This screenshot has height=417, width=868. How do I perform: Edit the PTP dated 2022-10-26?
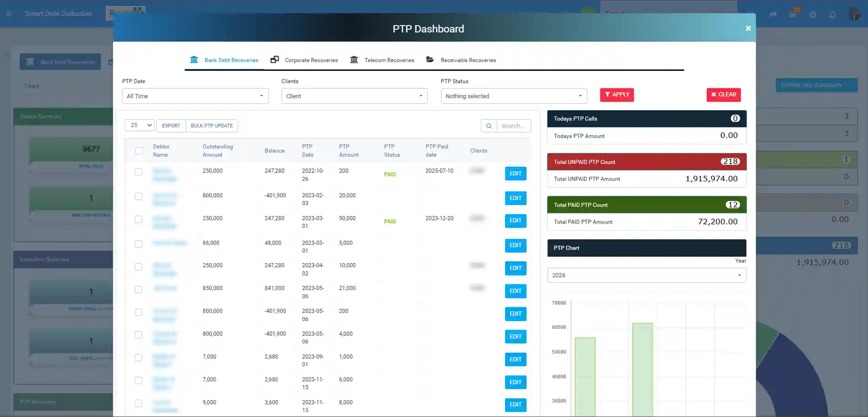coord(516,174)
